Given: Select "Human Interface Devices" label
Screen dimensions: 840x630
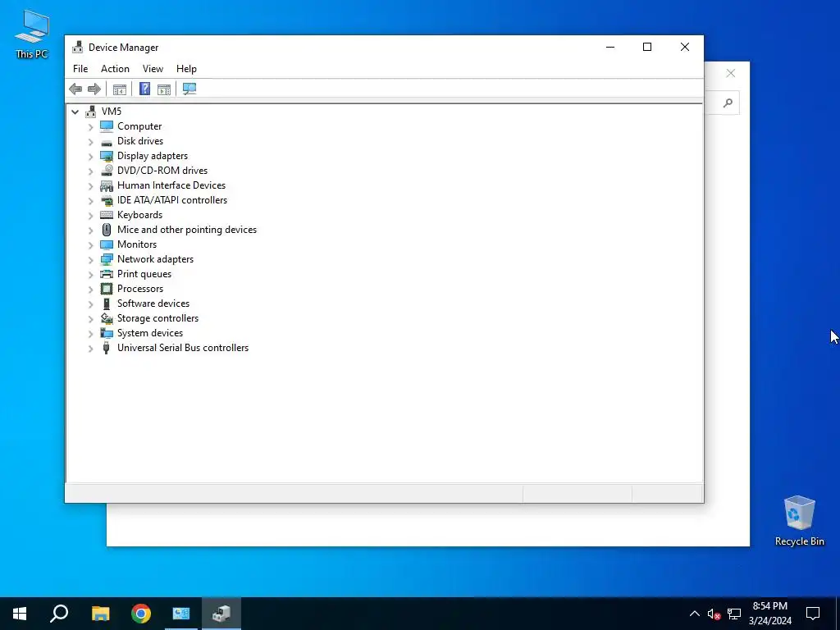Looking at the screenshot, I should point(171,185).
